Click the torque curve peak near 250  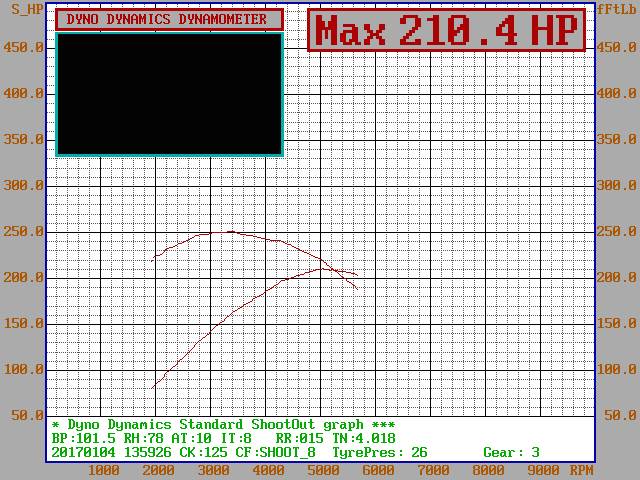[x=231, y=232]
